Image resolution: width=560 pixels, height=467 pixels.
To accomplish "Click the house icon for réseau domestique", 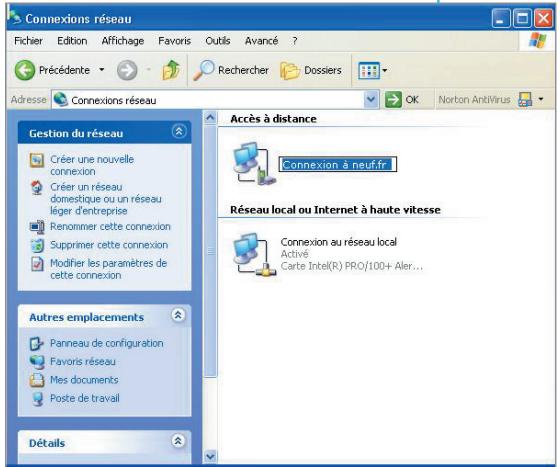I will pos(37,187).
